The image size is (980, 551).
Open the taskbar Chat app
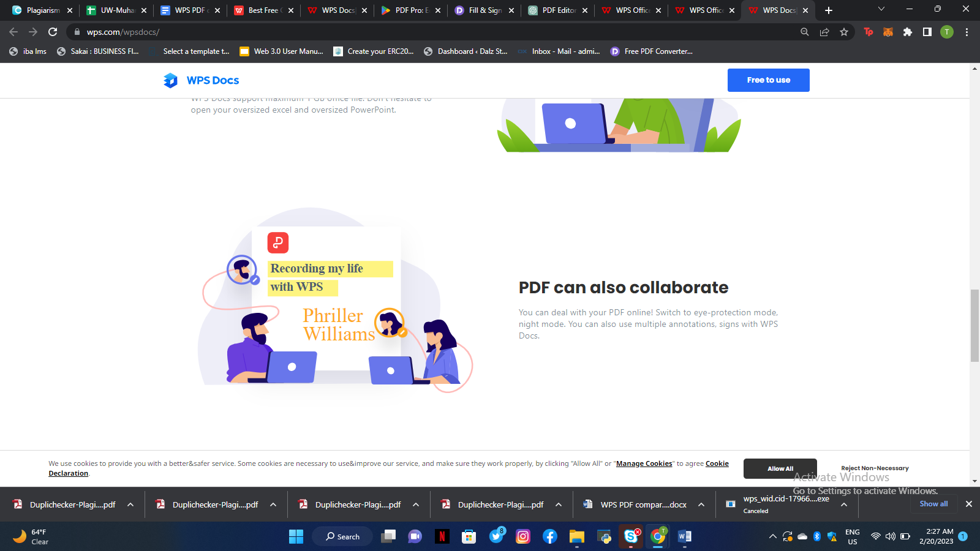pos(415,536)
